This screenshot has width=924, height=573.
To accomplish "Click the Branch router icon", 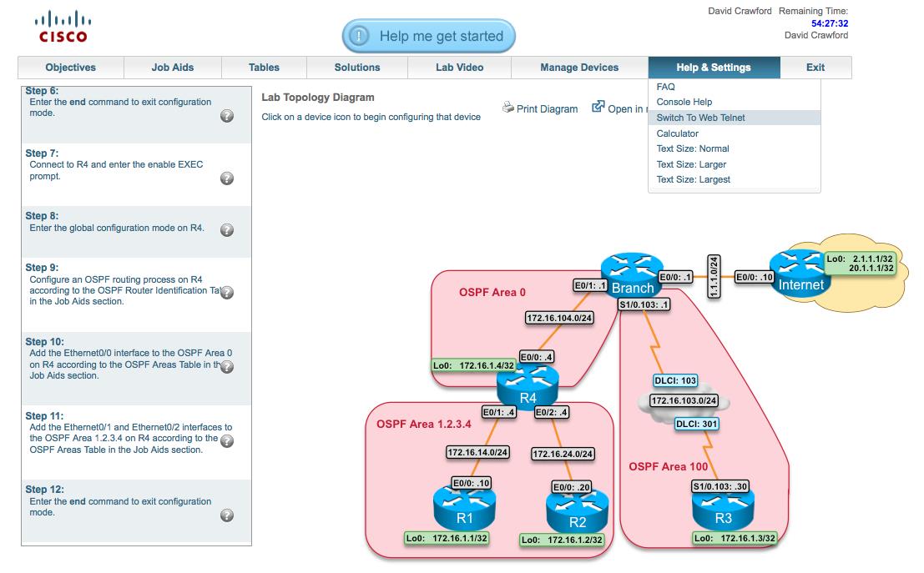I will pos(632,275).
